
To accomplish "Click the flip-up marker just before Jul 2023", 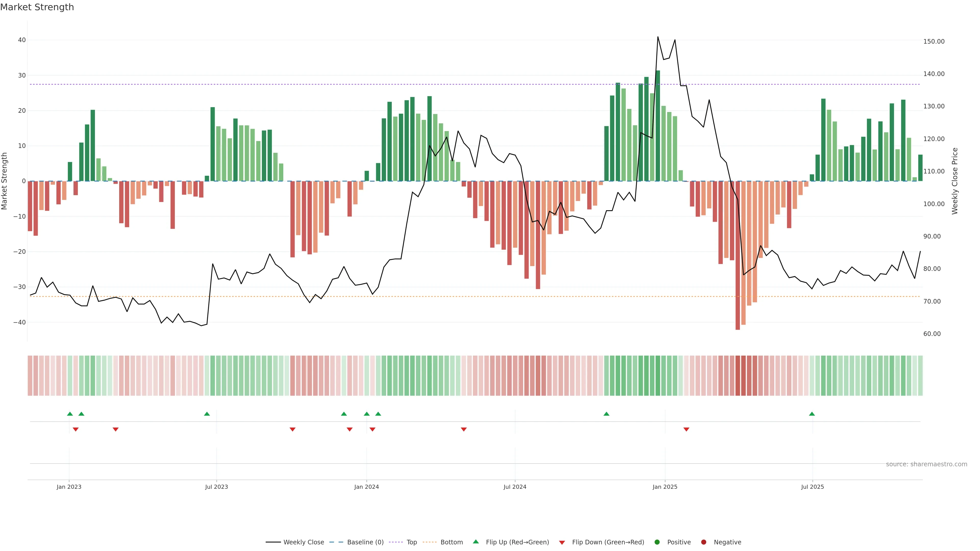I will [207, 414].
